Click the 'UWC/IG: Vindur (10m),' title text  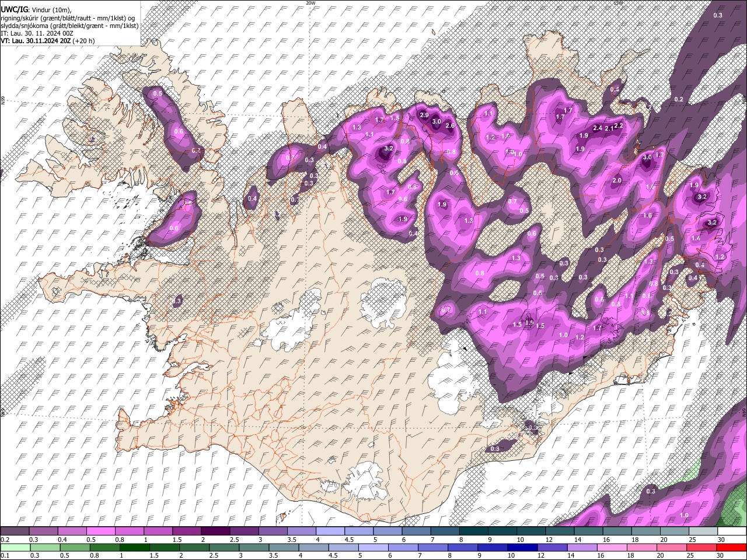(x=36, y=10)
